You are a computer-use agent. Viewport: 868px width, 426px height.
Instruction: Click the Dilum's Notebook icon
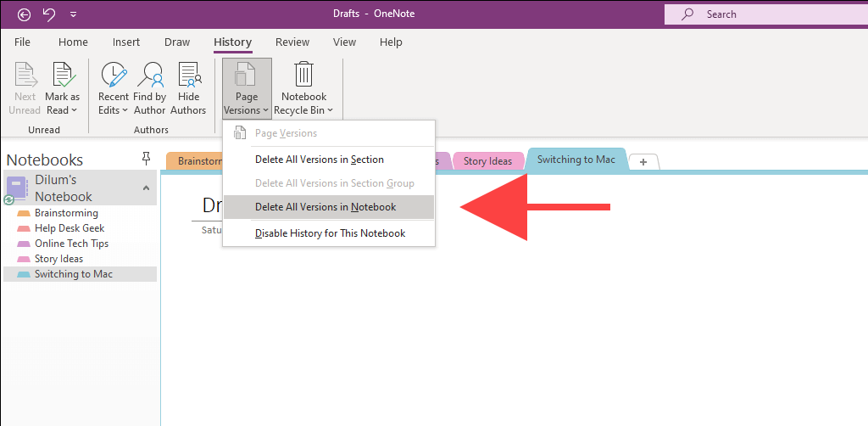pos(16,188)
